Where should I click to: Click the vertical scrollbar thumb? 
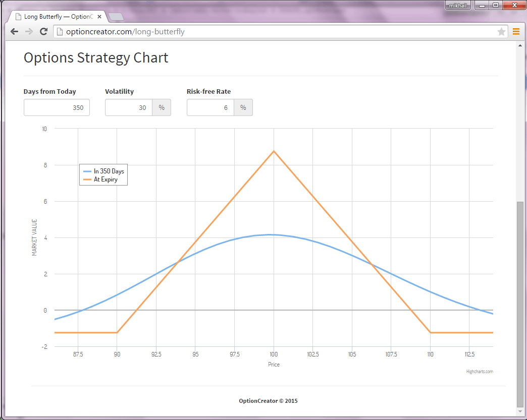(x=520, y=303)
